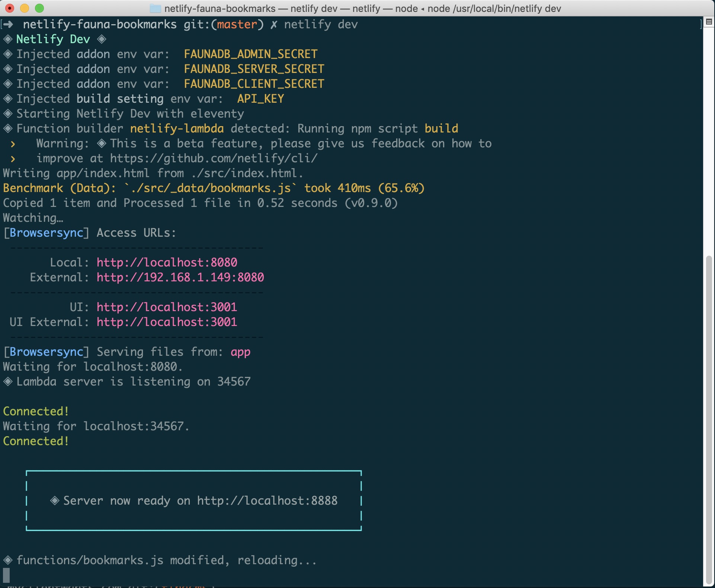Maximize the terminal with green button
715x588 pixels.
(39, 8)
